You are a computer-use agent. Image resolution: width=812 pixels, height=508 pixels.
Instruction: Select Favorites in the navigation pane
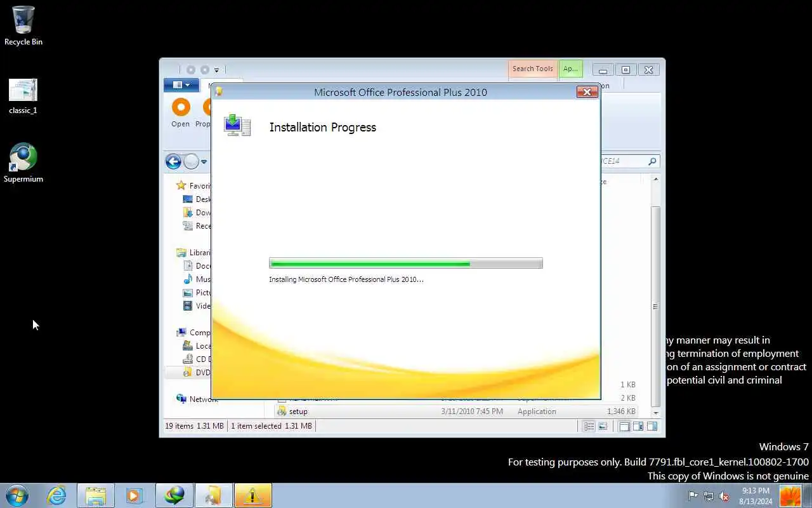pos(193,186)
